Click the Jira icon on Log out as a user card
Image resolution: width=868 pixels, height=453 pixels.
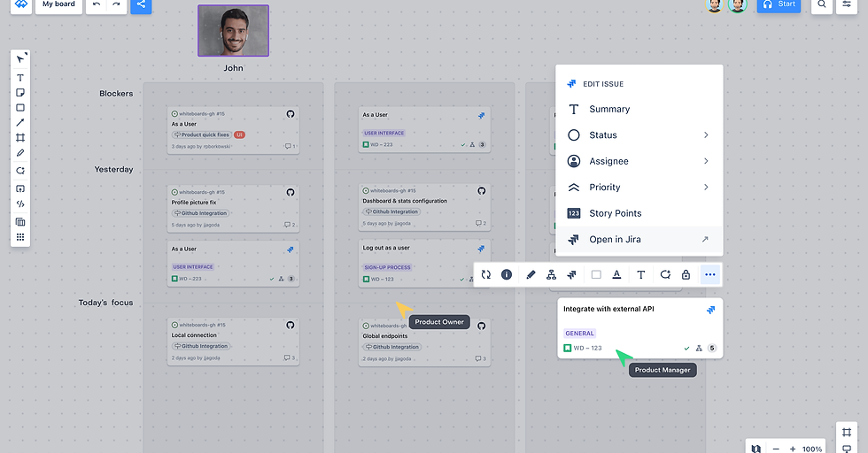tap(481, 249)
